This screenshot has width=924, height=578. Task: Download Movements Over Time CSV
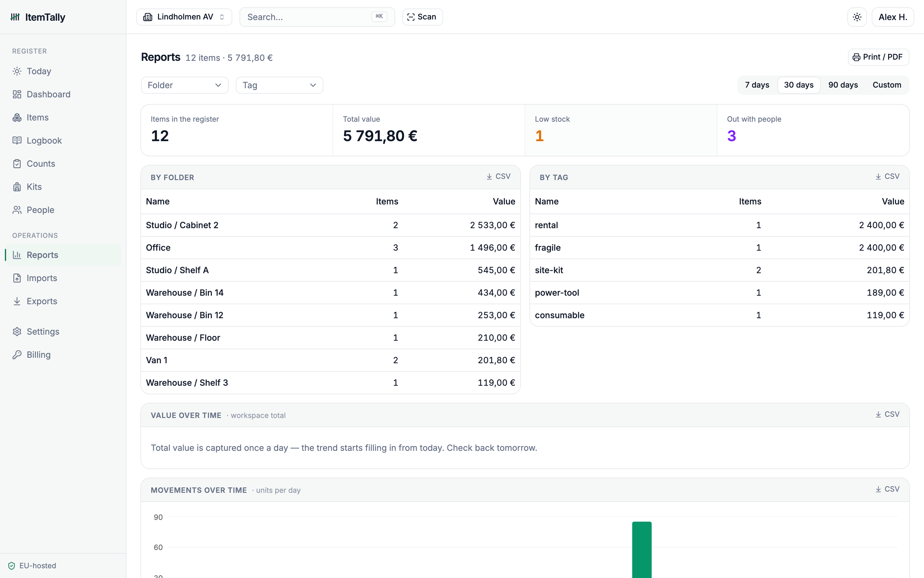[887, 489]
